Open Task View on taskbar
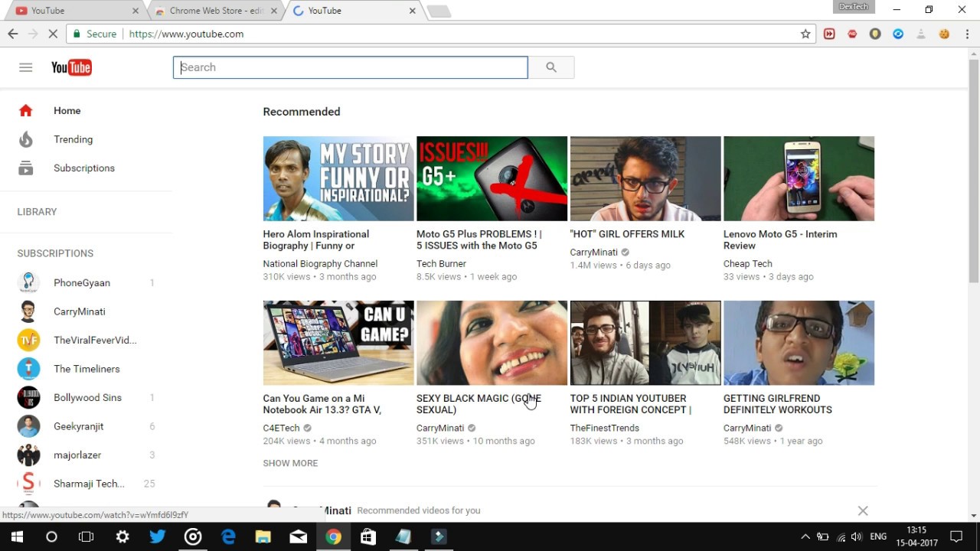 tap(87, 536)
